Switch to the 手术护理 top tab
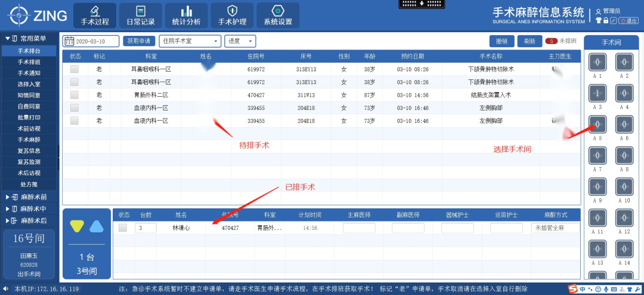 click(x=232, y=16)
